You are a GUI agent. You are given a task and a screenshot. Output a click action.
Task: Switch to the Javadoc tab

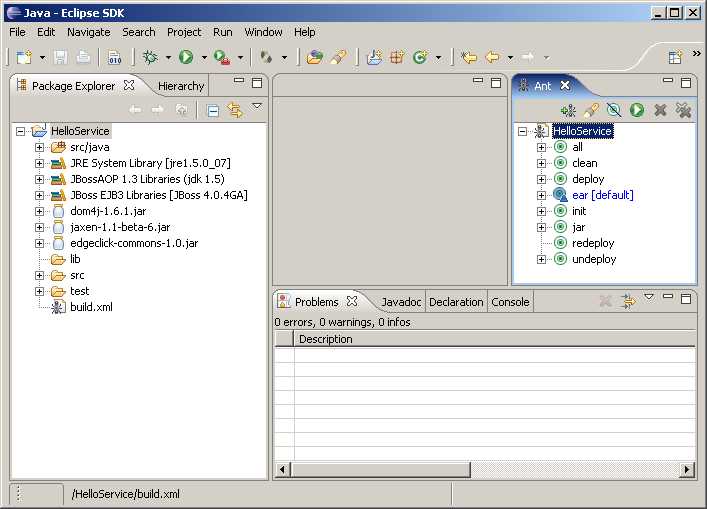[401, 302]
